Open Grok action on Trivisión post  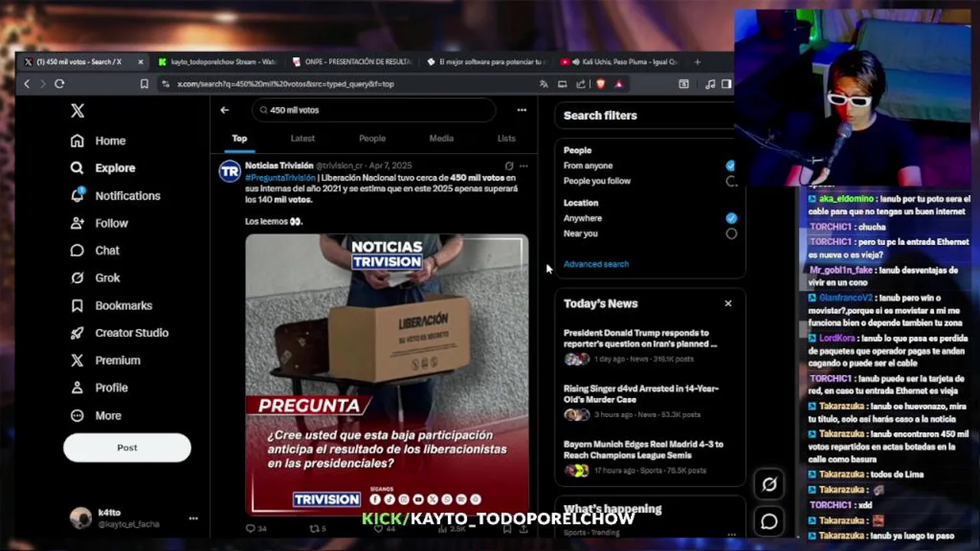[509, 166]
